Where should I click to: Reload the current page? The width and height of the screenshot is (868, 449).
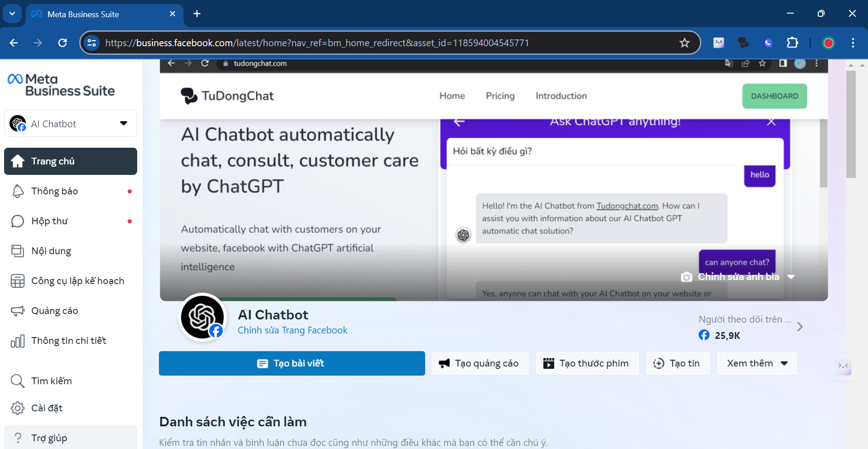62,43
